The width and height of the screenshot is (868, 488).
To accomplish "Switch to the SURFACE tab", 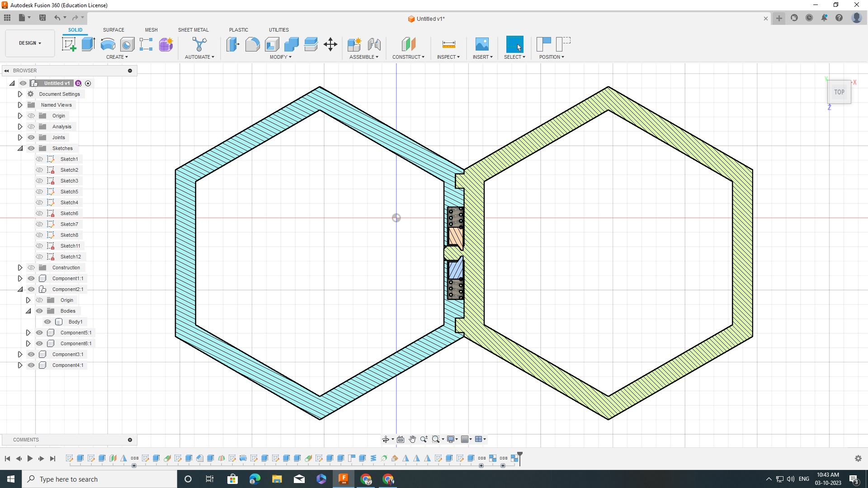I will 113,30.
